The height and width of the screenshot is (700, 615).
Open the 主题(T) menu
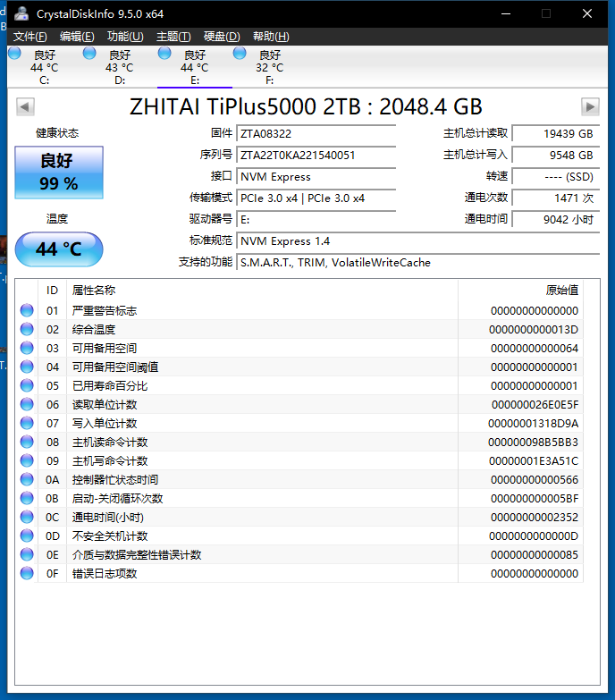tap(173, 36)
